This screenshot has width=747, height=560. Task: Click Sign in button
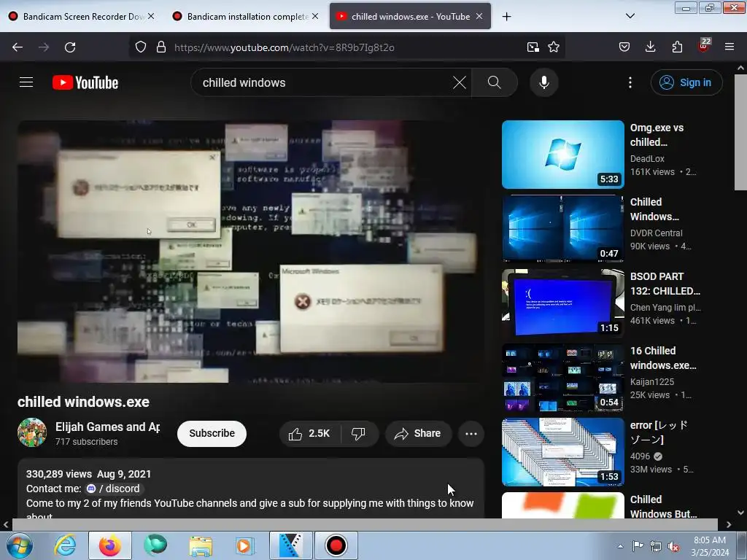686,82
